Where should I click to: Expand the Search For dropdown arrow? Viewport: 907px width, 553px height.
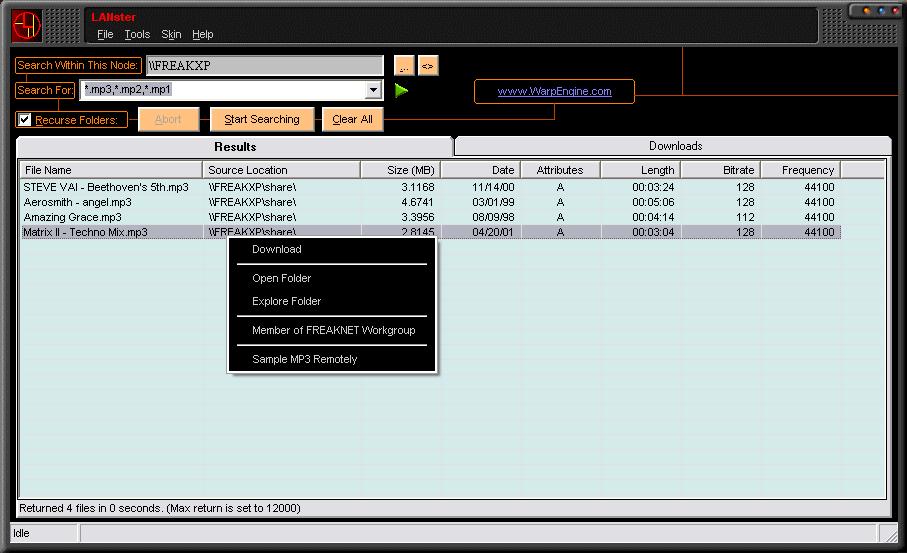coord(374,91)
